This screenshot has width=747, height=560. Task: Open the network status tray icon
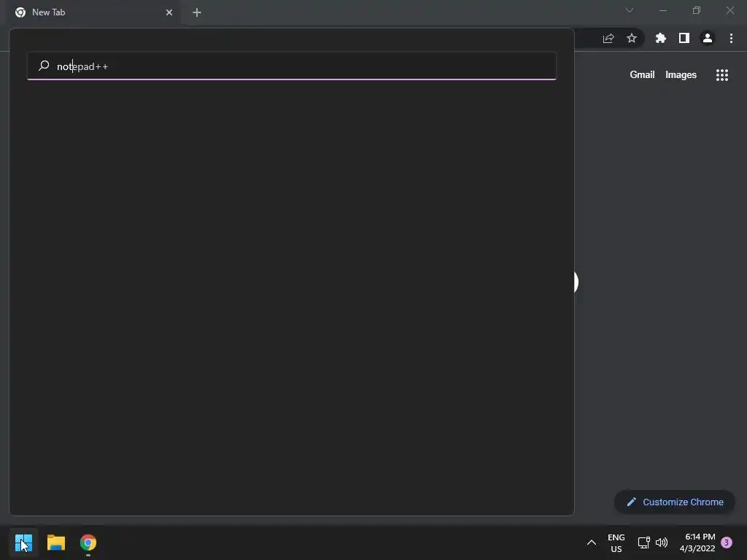(643, 542)
